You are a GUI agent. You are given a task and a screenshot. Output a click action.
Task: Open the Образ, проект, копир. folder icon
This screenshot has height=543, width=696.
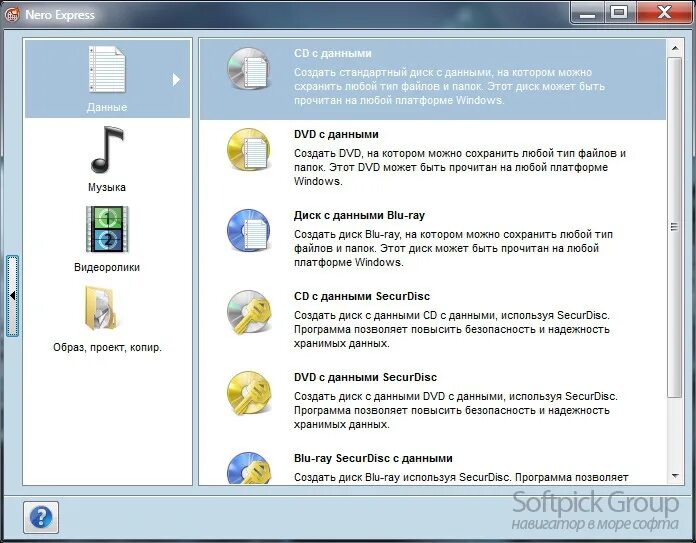pyautogui.click(x=101, y=309)
